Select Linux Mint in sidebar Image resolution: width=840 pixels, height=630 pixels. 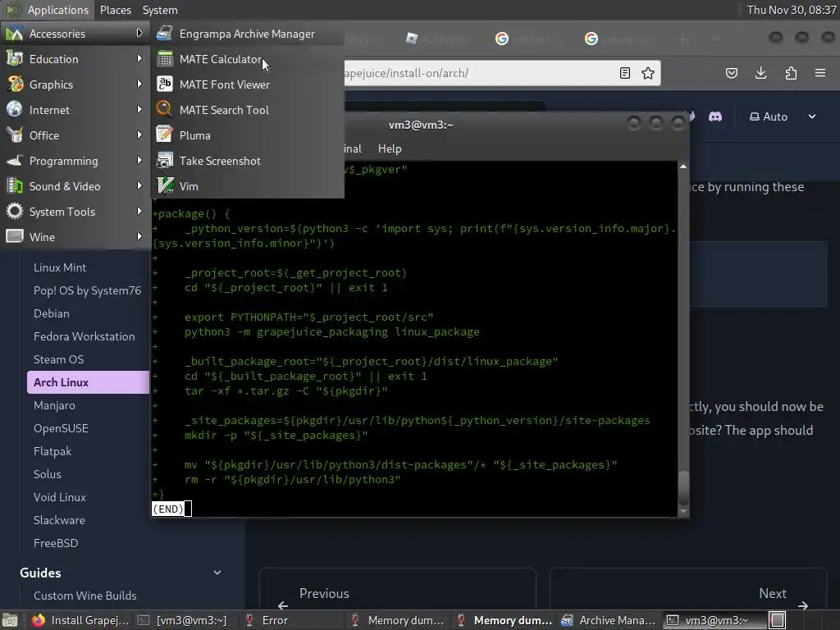[x=60, y=267]
